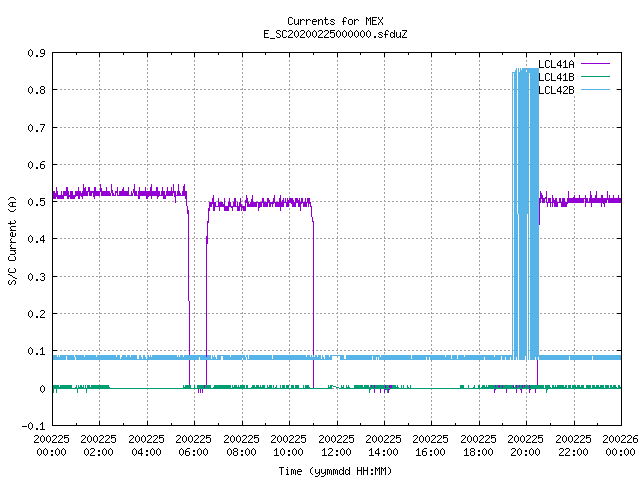Image resolution: width=640 pixels, height=480 pixels.
Task: Click the x-axis label '200225 06:00'
Action: click(x=193, y=446)
